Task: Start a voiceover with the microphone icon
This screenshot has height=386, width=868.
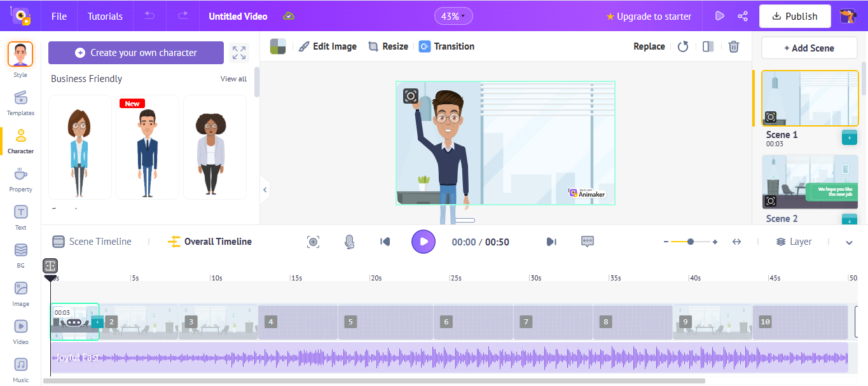Action: coord(348,242)
